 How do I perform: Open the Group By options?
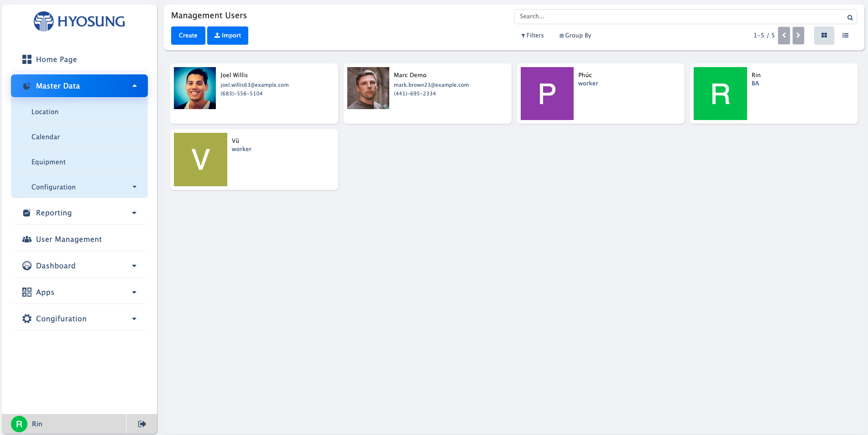tap(575, 36)
